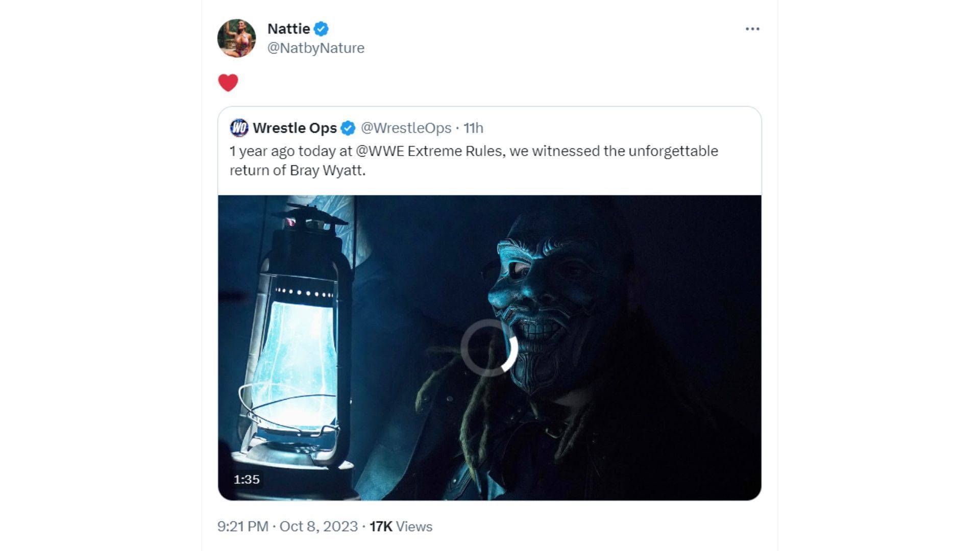Click the Wrestle Ops verified checkmark badge
The height and width of the screenshot is (551, 980).
pyautogui.click(x=348, y=128)
